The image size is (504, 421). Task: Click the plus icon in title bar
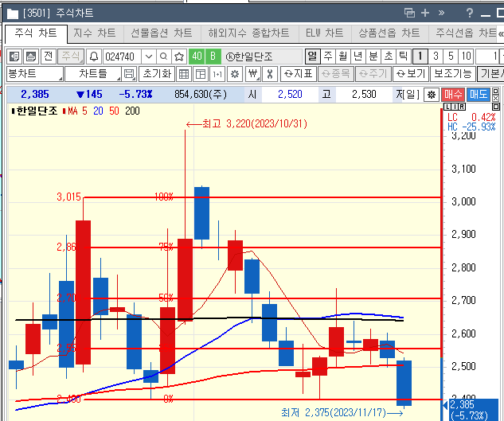pos(425,13)
